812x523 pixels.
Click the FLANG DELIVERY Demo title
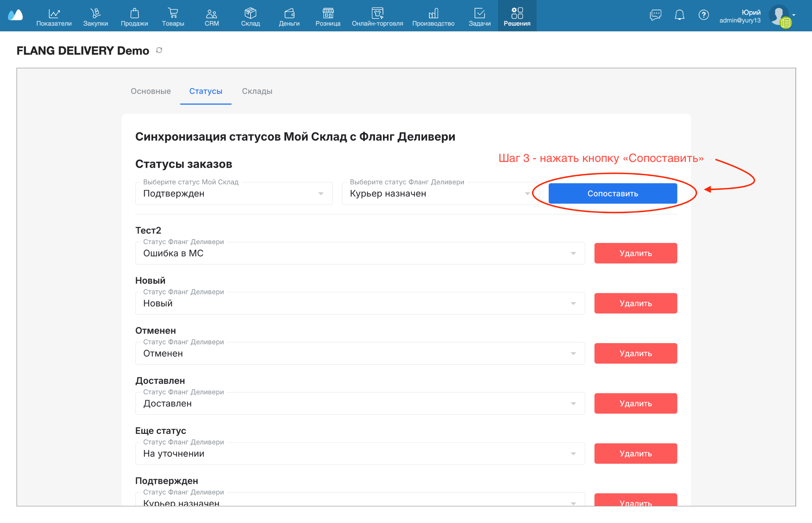pos(83,51)
